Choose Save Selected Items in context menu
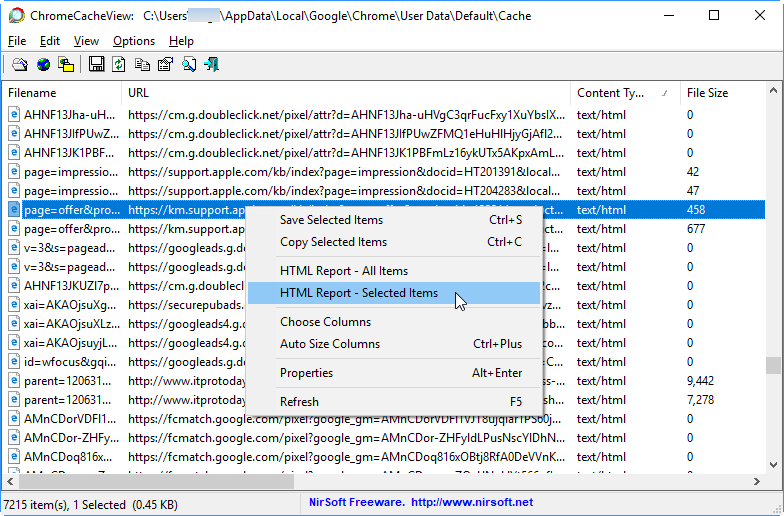Screen dimensions: 784x516 (394, 220)
